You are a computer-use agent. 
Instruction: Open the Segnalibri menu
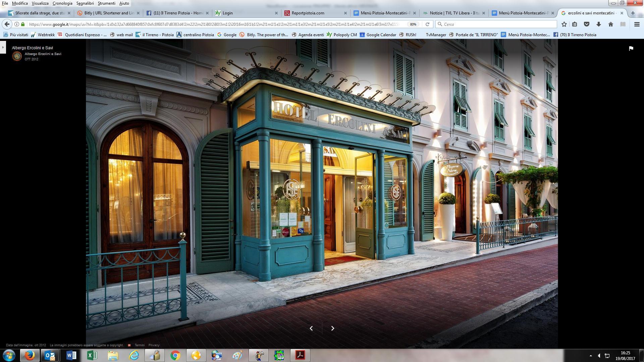85,3
